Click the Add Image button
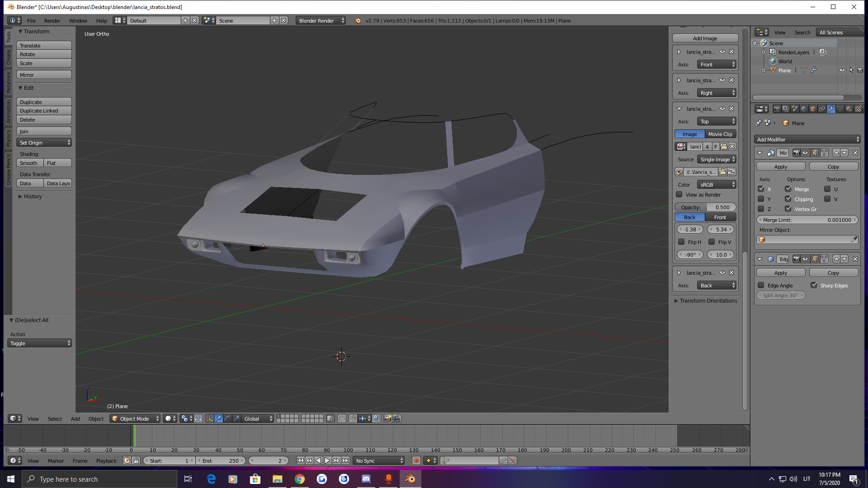The image size is (868, 488). pyautogui.click(x=705, y=38)
